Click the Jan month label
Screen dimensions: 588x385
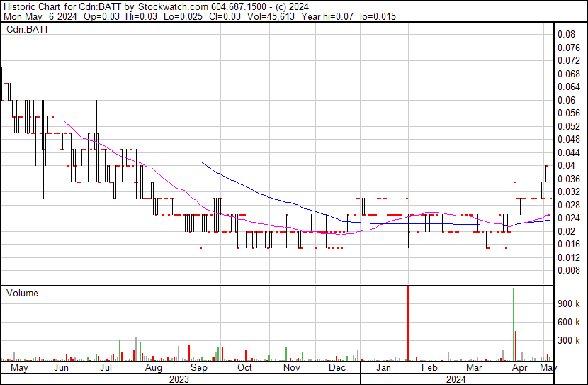pyautogui.click(x=383, y=367)
